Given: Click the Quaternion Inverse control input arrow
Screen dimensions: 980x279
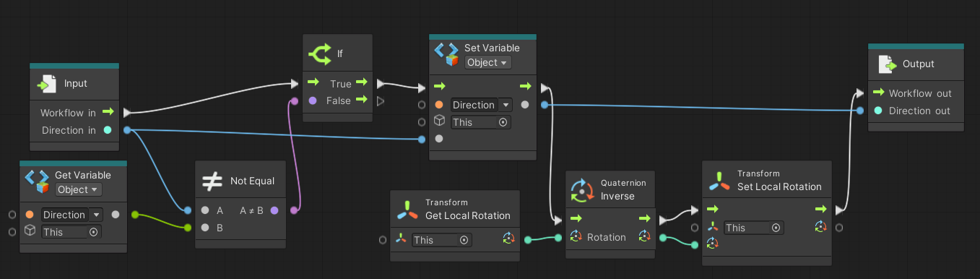Looking at the screenshot, I should [576, 218].
